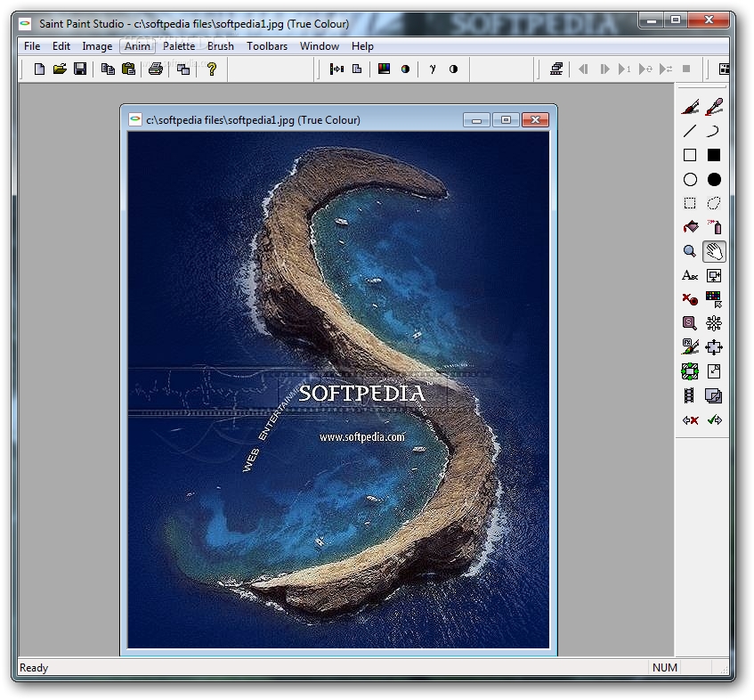Open the Edit menu
The image size is (754, 700).
pos(61,46)
